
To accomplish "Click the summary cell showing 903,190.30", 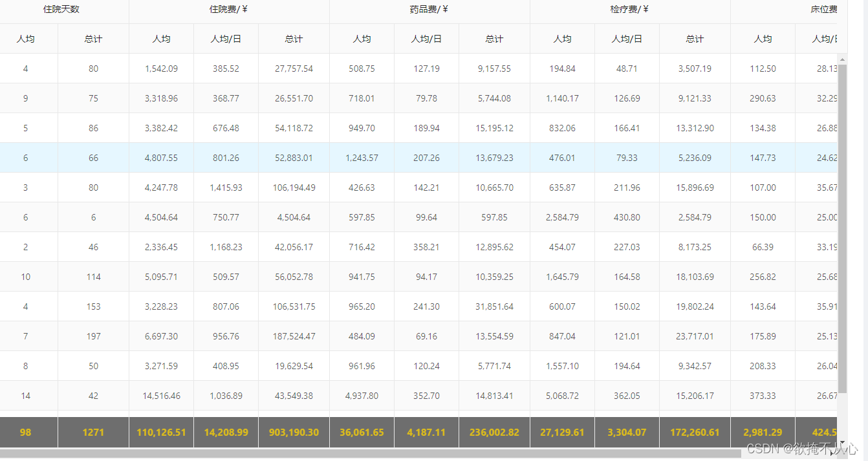I will point(294,432).
